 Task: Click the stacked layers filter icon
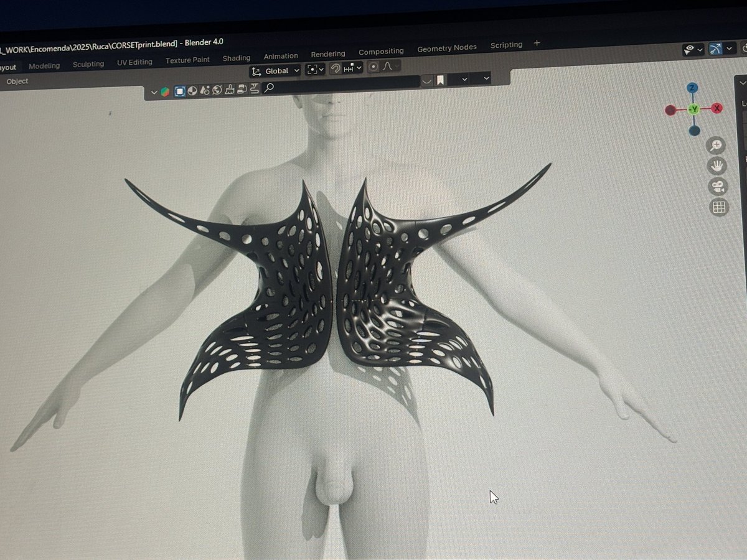click(x=242, y=89)
